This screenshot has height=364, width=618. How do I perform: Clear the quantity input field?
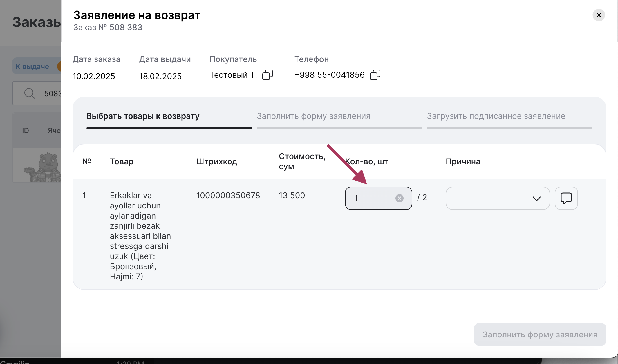click(399, 198)
